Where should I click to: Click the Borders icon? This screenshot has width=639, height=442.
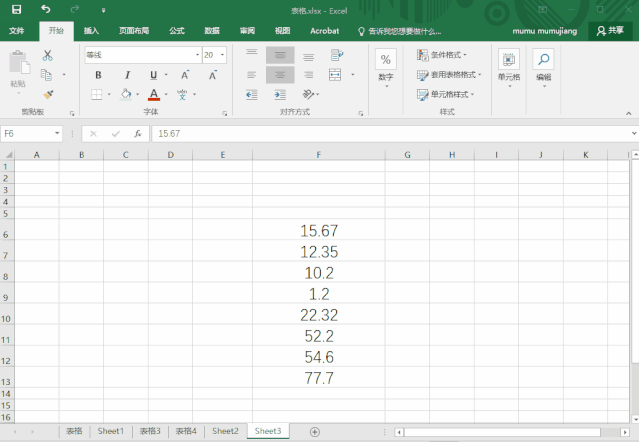coord(97,95)
